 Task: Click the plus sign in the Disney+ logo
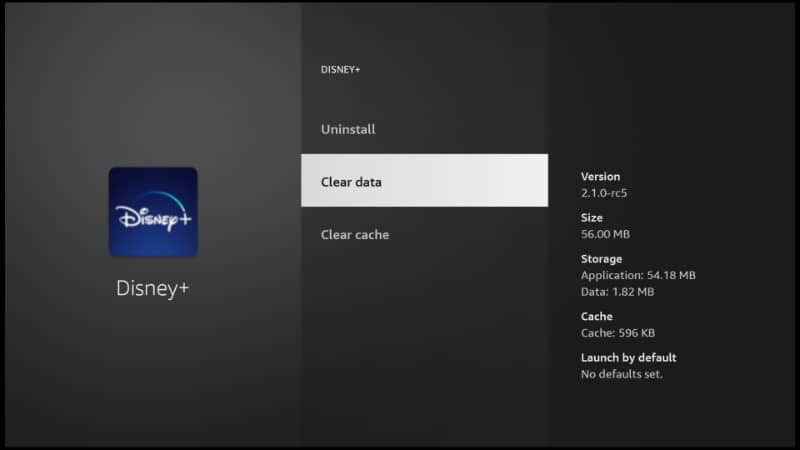pyautogui.click(x=183, y=220)
